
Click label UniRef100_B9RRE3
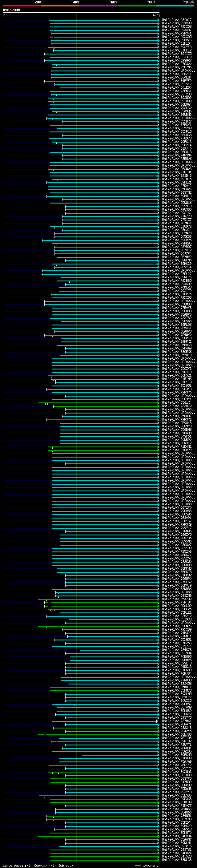177,338
